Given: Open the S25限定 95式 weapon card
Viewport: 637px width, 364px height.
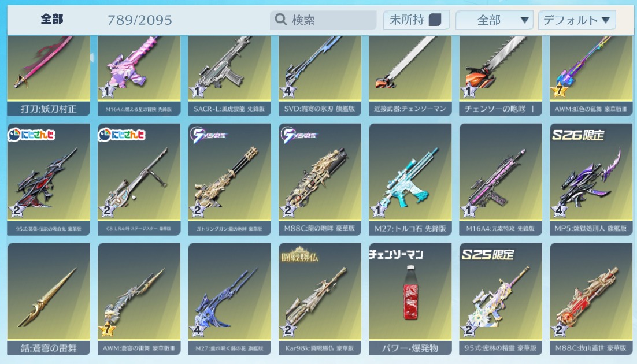Looking at the screenshot, I should pyautogui.click(x=501, y=299).
